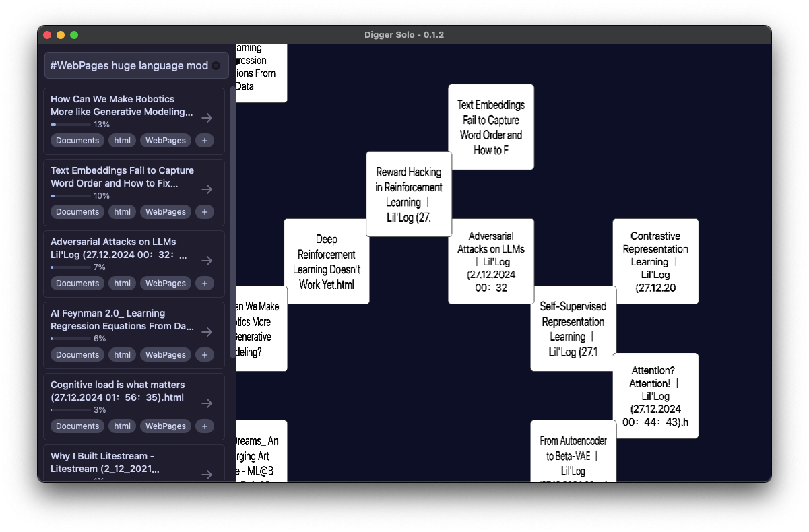Open arrow for Why I Built Litestream result
The image size is (809, 532).
coord(207,475)
